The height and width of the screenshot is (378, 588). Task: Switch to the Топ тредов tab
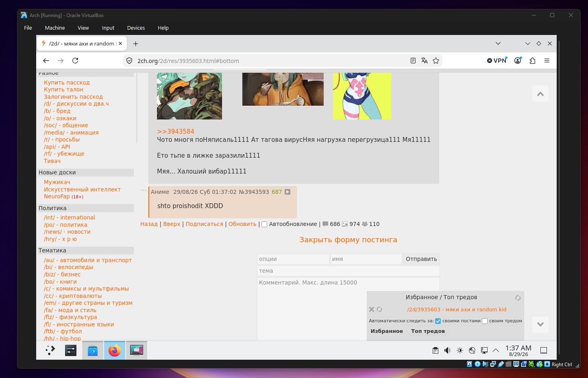[428, 331]
